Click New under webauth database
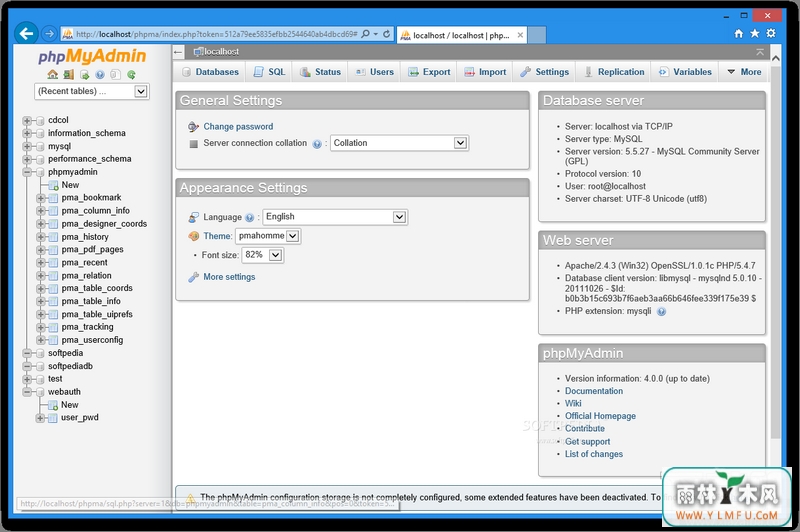 point(70,405)
